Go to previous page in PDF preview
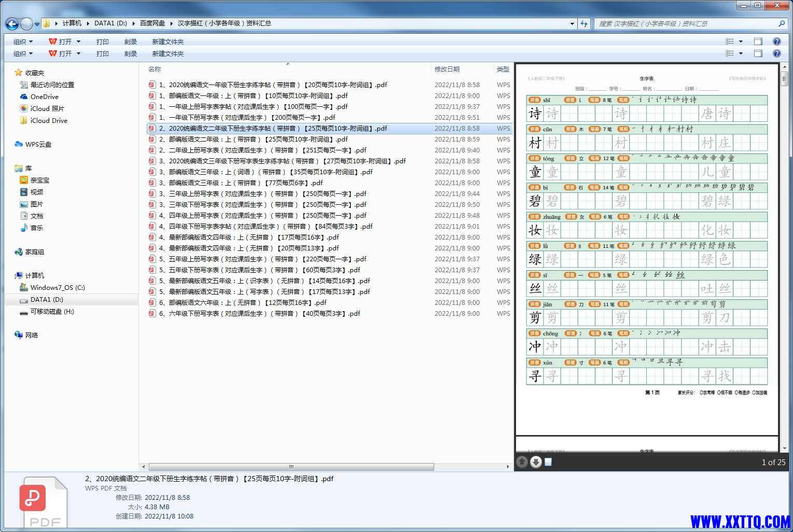 (522, 461)
